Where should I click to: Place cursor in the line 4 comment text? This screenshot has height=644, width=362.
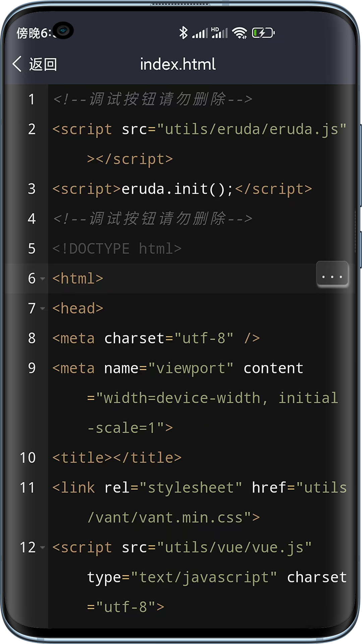153,219
